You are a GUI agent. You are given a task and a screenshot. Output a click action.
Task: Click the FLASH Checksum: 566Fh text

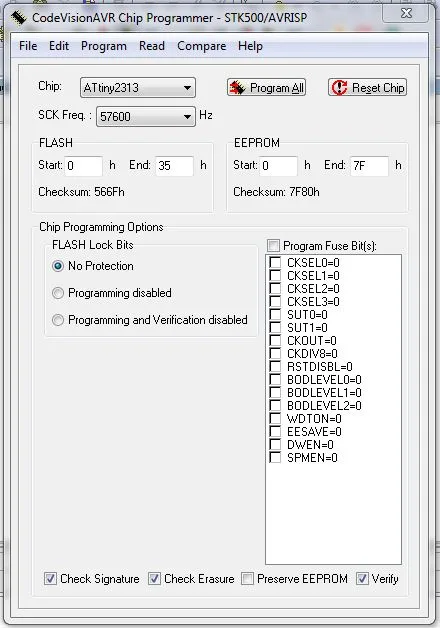click(81, 192)
